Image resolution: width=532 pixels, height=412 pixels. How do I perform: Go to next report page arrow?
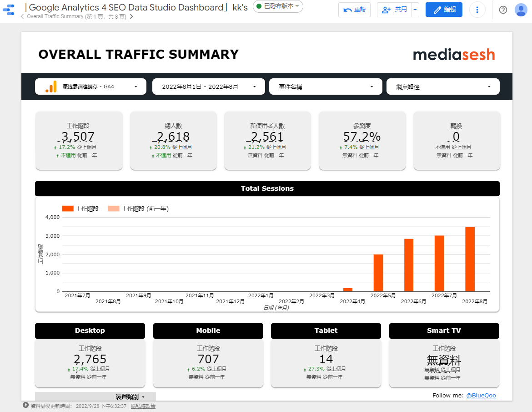[131, 17]
